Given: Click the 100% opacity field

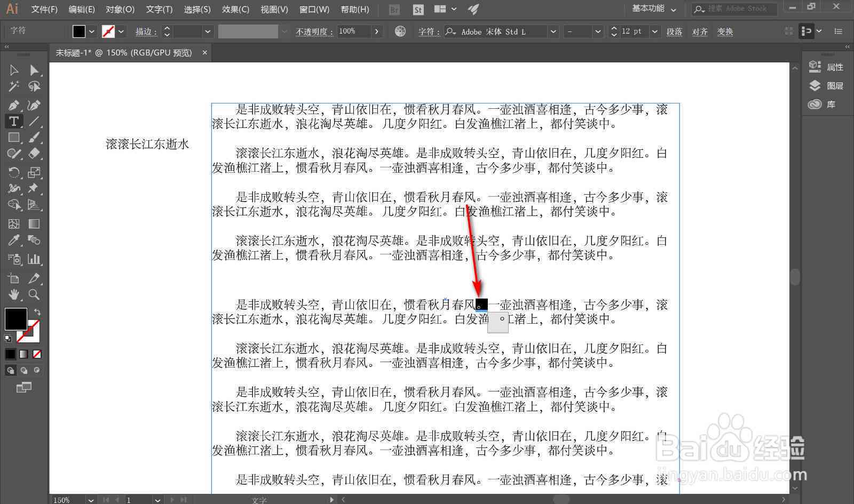Looking at the screenshot, I should coord(354,31).
